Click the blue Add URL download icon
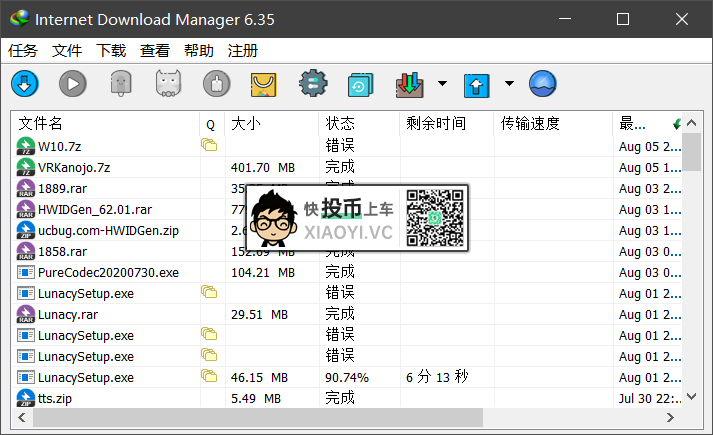Image resolution: width=713 pixels, height=435 pixels. coord(25,83)
